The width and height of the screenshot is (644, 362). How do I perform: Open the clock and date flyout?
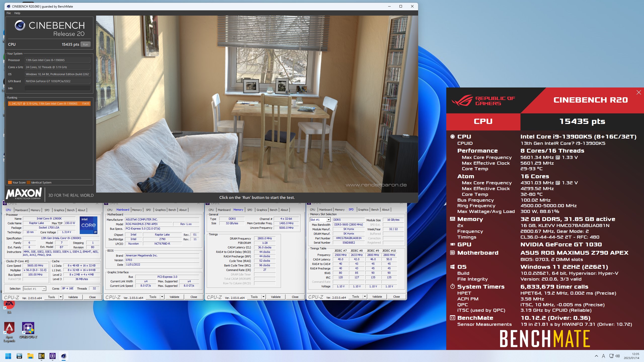click(x=631, y=356)
